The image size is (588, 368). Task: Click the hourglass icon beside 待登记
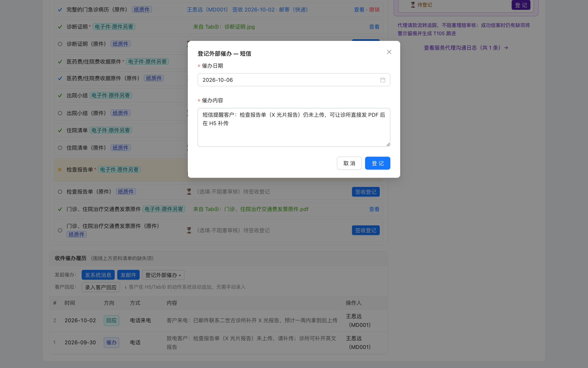[x=413, y=5]
